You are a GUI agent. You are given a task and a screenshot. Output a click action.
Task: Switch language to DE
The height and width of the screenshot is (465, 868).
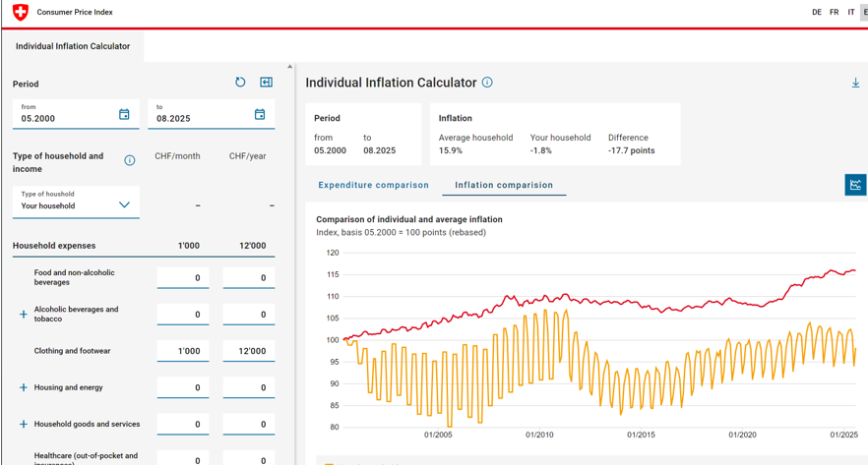(x=816, y=13)
